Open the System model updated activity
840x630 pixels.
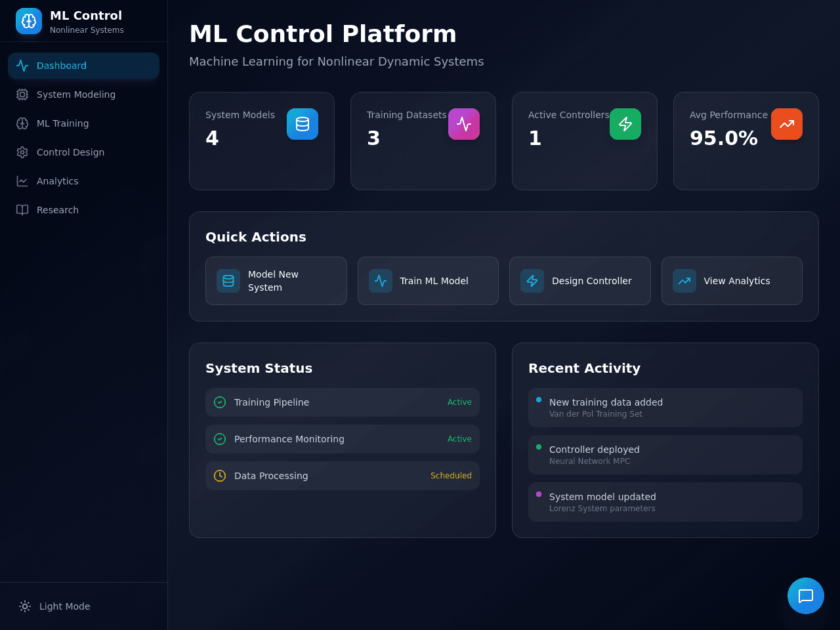(x=665, y=502)
